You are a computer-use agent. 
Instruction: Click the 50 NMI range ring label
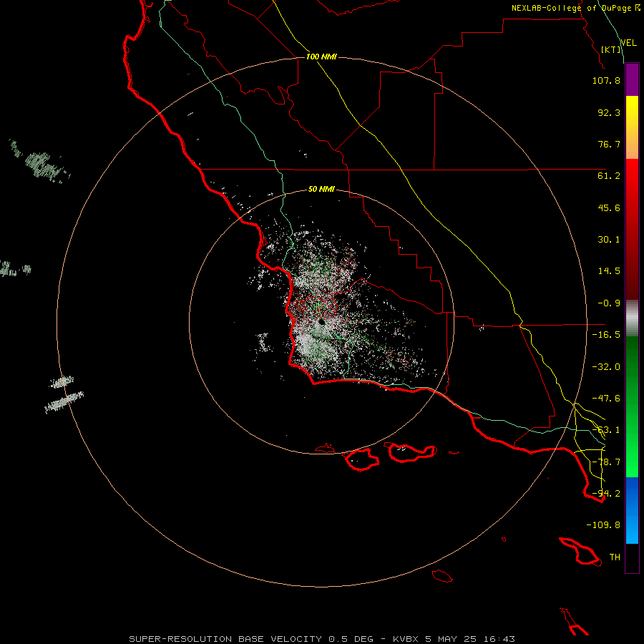[x=321, y=189]
